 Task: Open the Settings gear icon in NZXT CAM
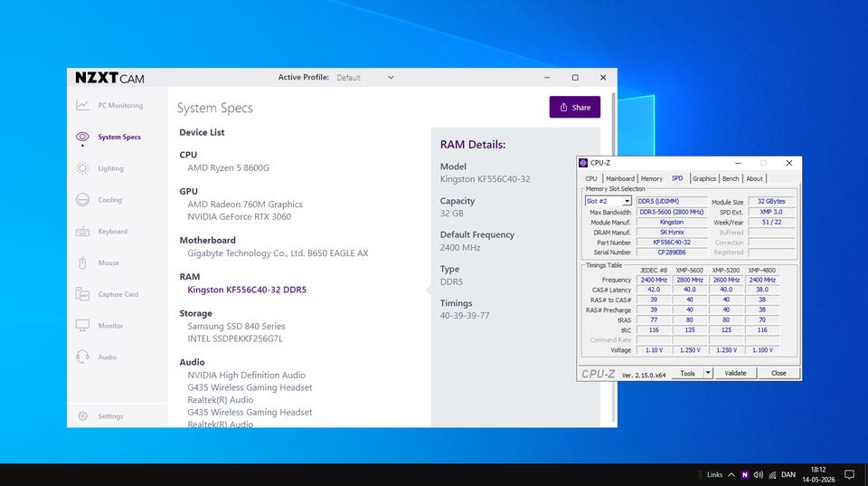[83, 416]
